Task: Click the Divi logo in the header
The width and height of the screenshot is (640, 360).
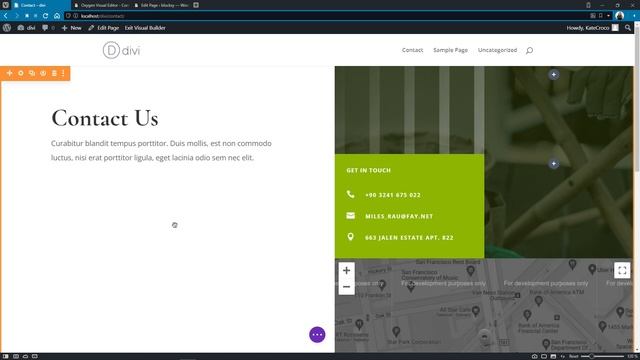Action: (x=121, y=50)
